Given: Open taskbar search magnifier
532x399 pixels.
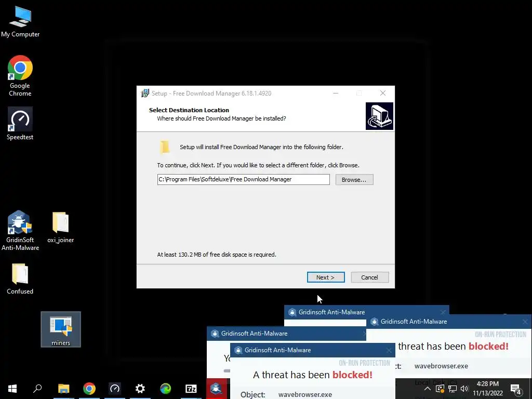Looking at the screenshot, I should click(x=37, y=389).
